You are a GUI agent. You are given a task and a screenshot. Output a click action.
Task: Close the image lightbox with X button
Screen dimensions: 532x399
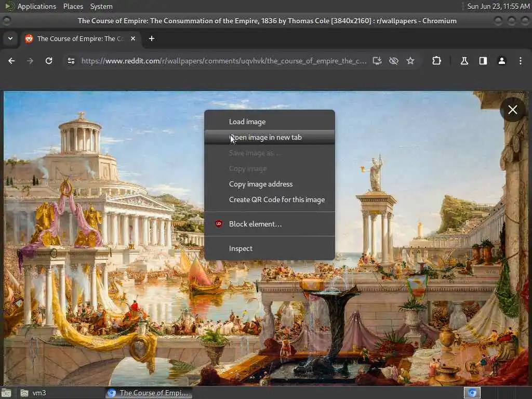pos(513,110)
